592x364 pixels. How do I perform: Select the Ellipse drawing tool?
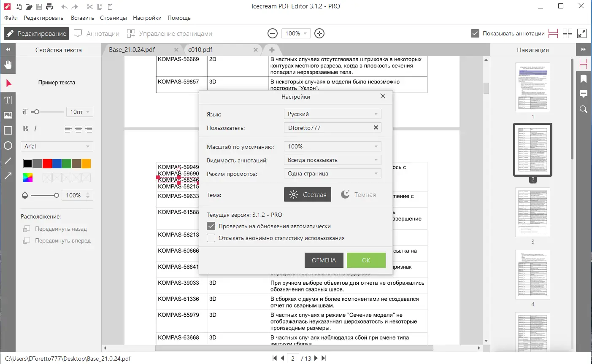tap(8, 146)
